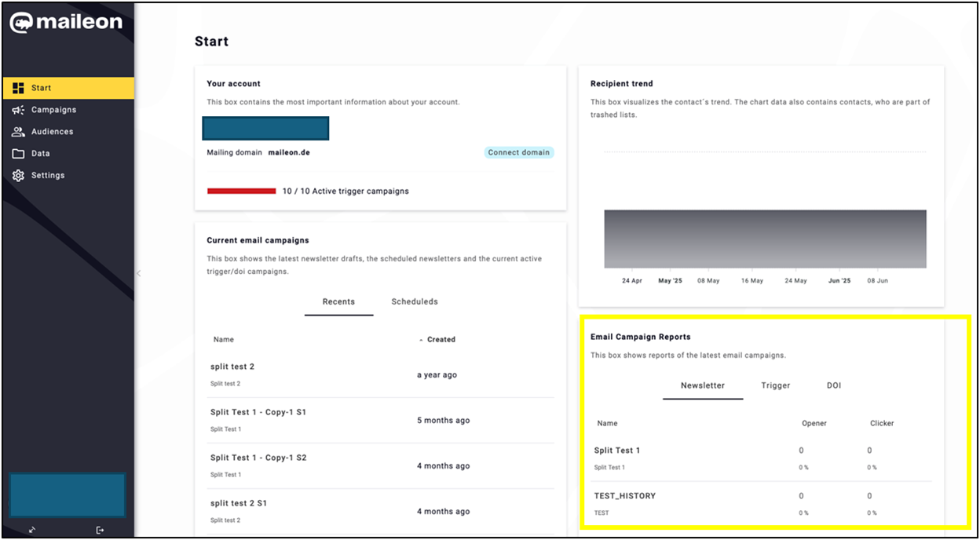The width and height of the screenshot is (980, 540).
Task: Switch to the Trigger report view
Action: [775, 385]
